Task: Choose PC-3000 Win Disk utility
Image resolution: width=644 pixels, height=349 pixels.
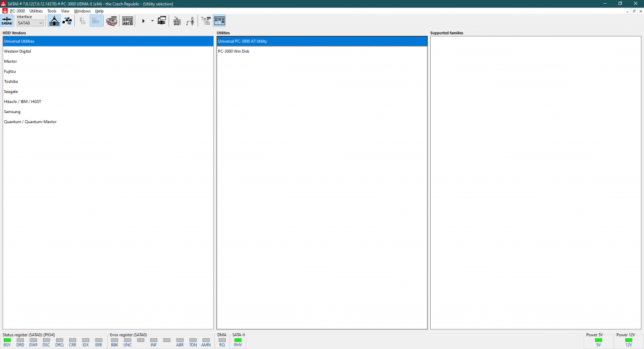Action: pyautogui.click(x=233, y=52)
